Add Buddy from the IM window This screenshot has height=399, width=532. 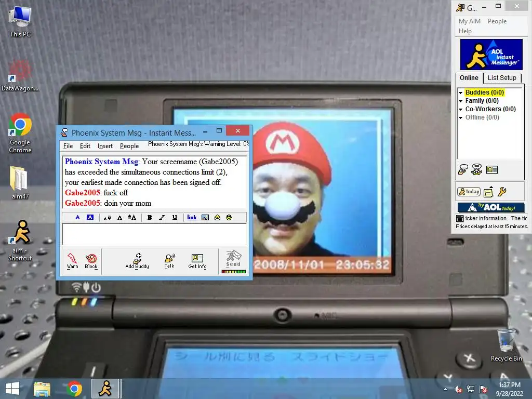(x=137, y=261)
